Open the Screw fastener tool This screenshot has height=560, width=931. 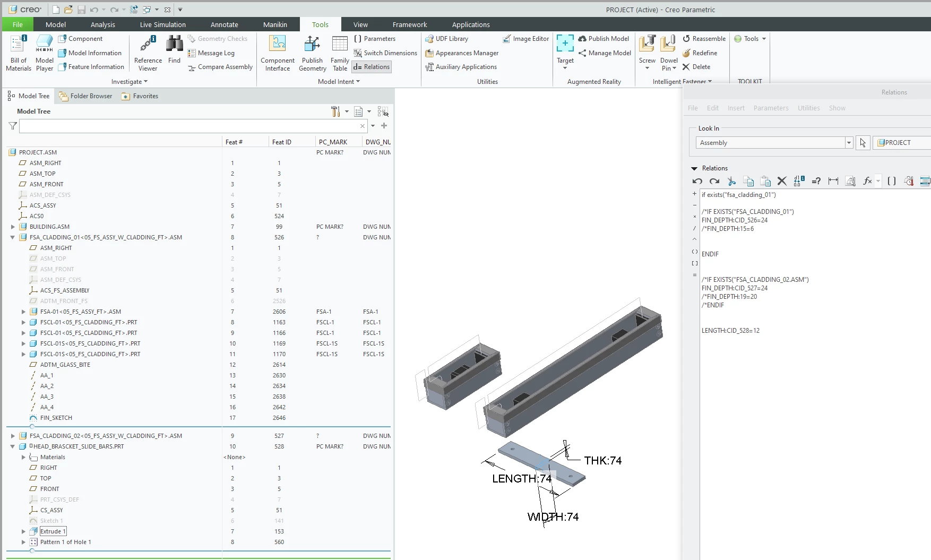click(x=647, y=51)
